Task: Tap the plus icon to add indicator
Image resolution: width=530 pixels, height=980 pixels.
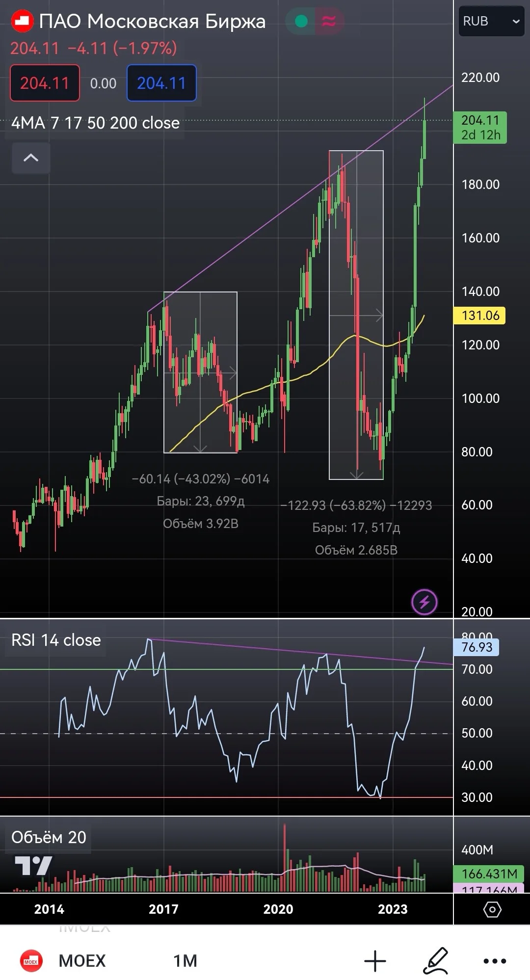Action: point(375,960)
